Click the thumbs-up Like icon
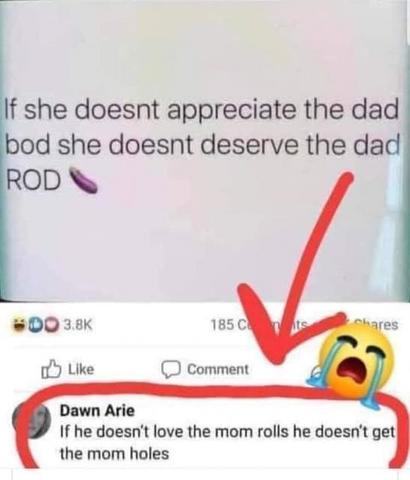This screenshot has height=480, width=410. click(x=51, y=369)
